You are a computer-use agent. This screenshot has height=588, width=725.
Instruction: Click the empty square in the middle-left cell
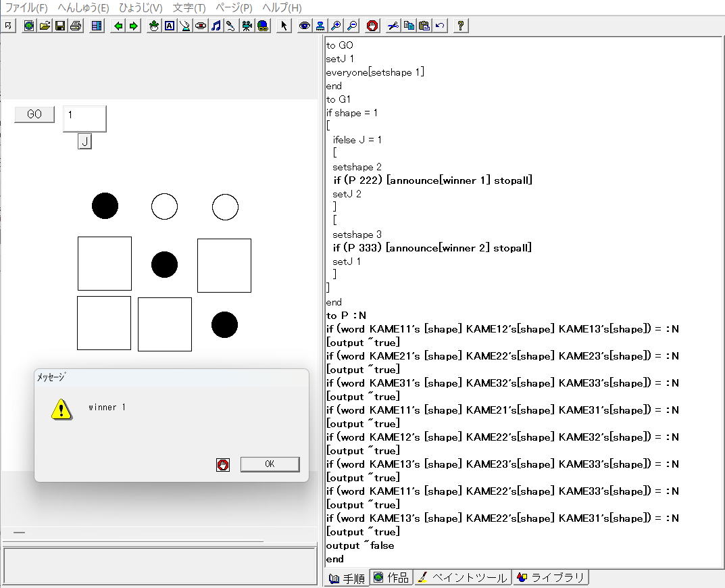pos(105,264)
